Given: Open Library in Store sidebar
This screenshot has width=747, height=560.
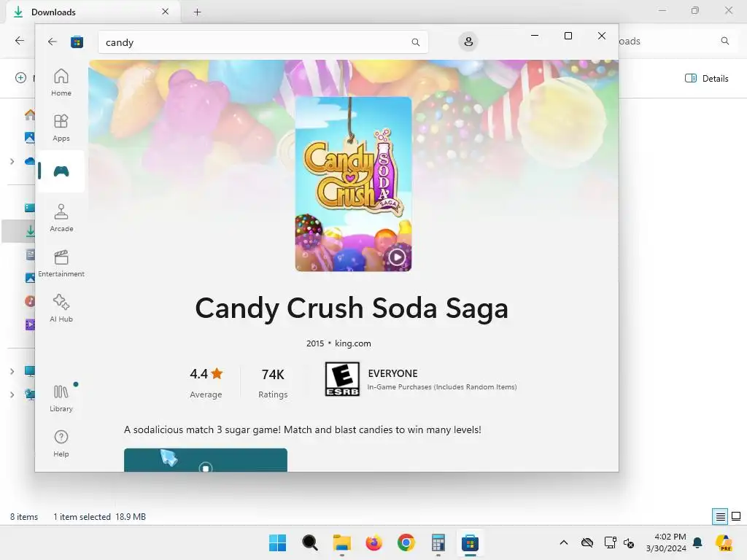Looking at the screenshot, I should [x=61, y=398].
